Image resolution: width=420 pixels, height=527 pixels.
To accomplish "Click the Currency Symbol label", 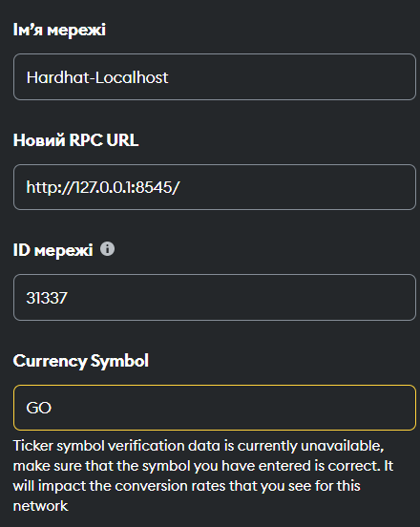I will [x=80, y=361].
